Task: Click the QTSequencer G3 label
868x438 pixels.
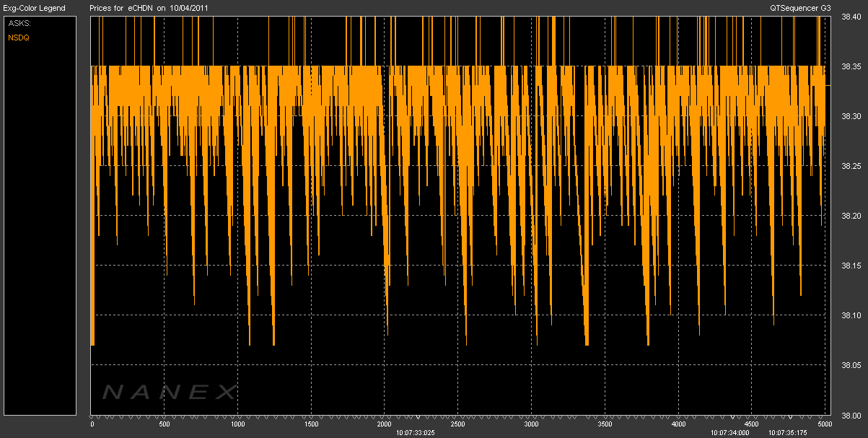Action: click(801, 8)
